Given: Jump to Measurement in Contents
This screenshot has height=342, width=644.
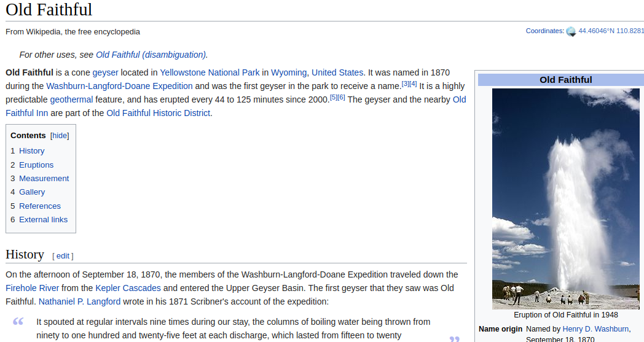Looking at the screenshot, I should point(44,179).
